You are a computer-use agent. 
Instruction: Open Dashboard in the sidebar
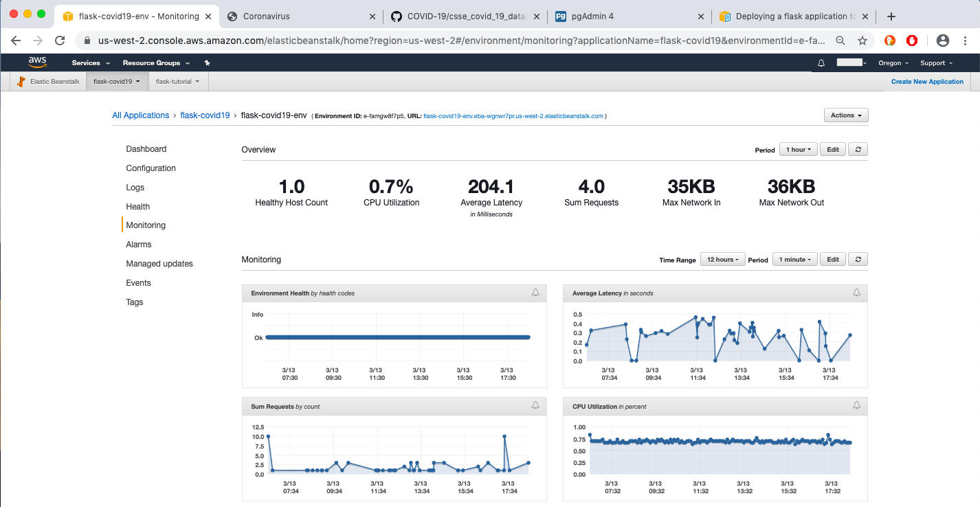coord(146,149)
